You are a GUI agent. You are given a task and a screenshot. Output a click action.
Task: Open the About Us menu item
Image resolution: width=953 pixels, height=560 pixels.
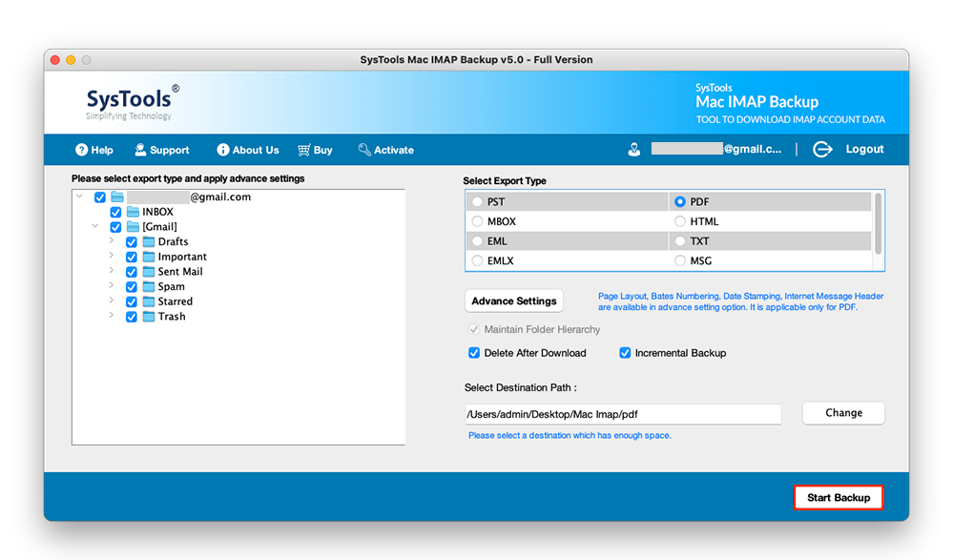click(248, 150)
